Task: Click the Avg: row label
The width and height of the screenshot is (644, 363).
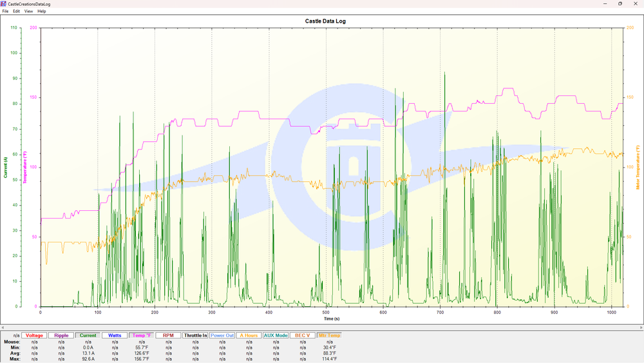Action: [15, 353]
